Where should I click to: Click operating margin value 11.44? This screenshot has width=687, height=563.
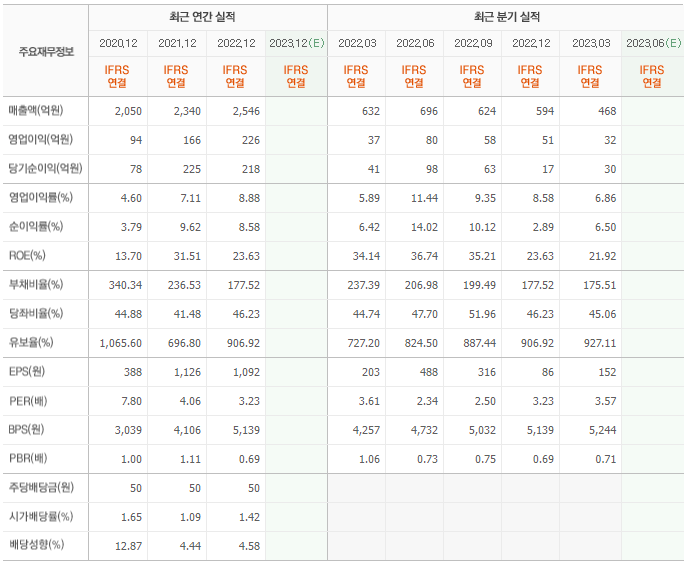(425, 198)
